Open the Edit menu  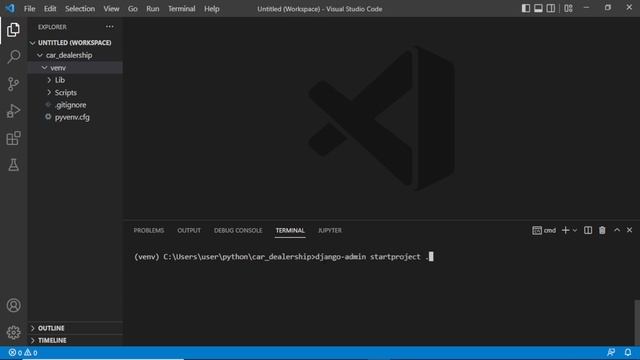[x=50, y=9]
